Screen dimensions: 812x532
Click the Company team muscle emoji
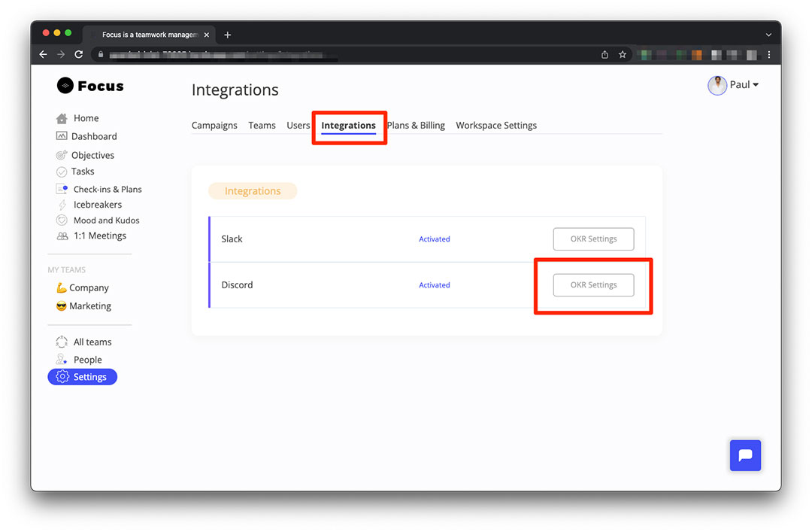point(61,287)
